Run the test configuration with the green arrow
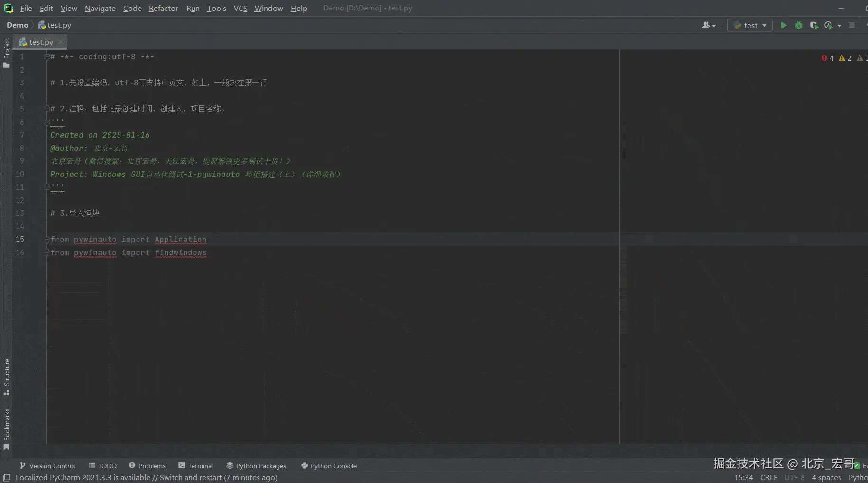 tap(784, 25)
